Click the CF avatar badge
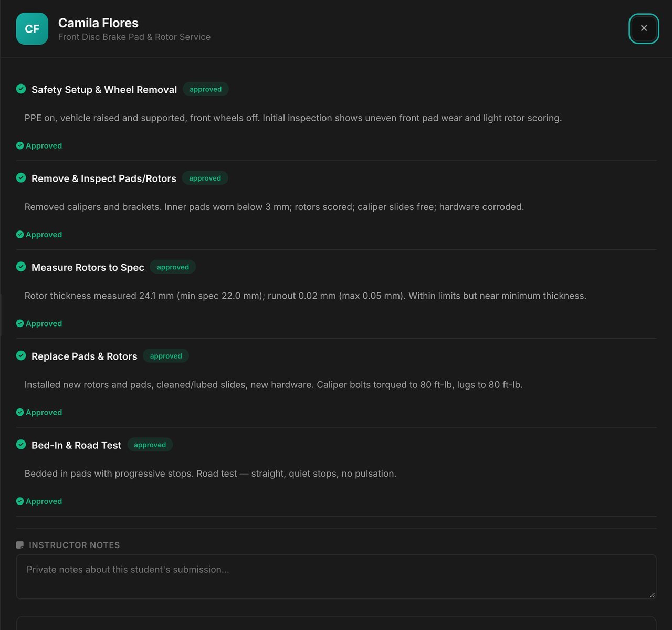 [32, 28]
